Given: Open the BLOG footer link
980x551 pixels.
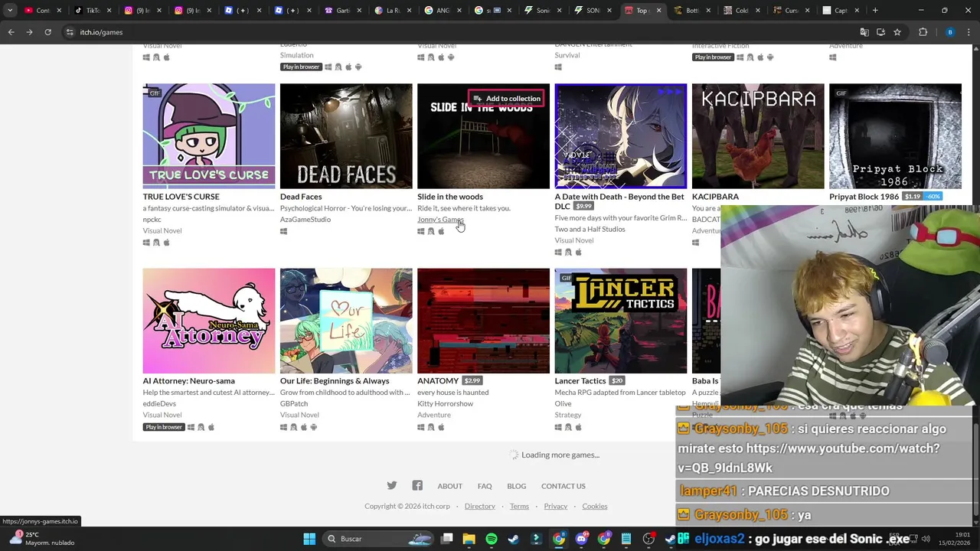Looking at the screenshot, I should coord(517,486).
